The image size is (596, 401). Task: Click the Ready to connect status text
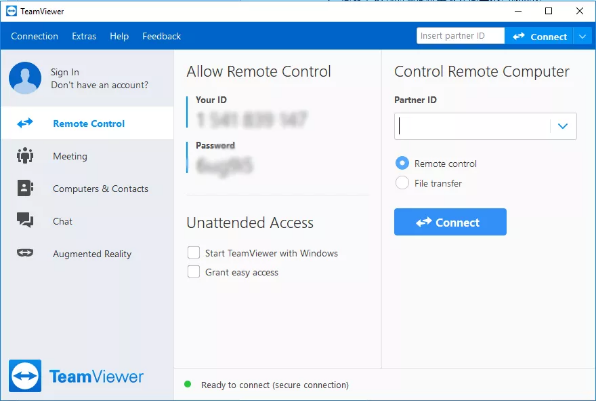tap(275, 385)
